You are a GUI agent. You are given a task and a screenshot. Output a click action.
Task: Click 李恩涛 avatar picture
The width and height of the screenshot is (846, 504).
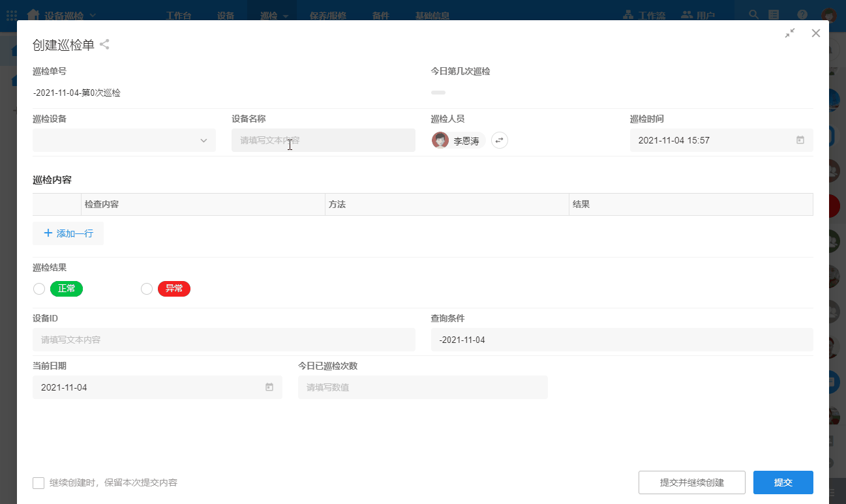click(440, 140)
